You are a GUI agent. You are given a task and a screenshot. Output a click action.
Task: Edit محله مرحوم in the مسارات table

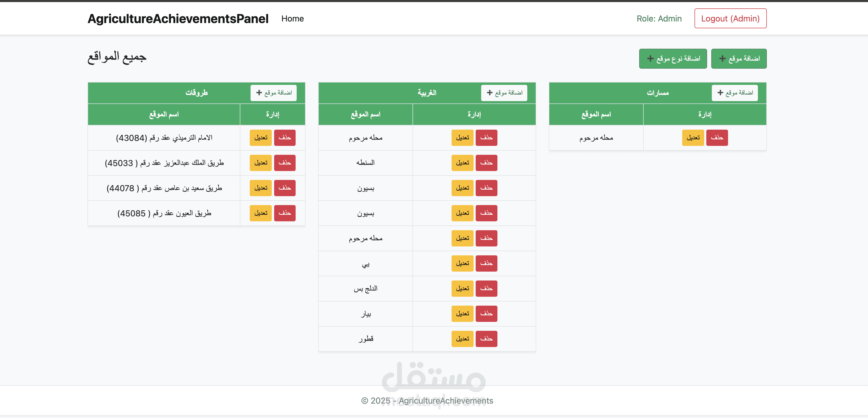693,137
